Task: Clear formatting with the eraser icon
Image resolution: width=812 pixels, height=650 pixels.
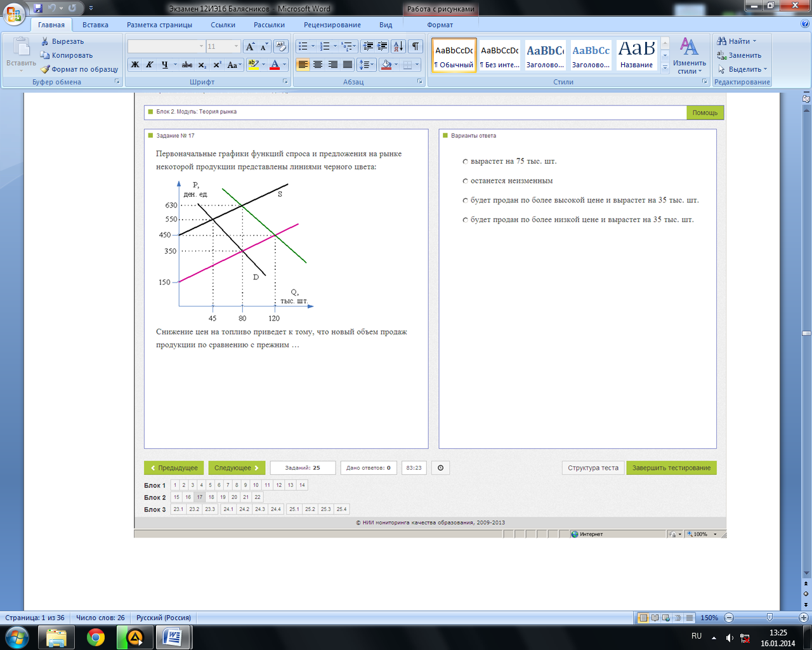Action: 282,46
